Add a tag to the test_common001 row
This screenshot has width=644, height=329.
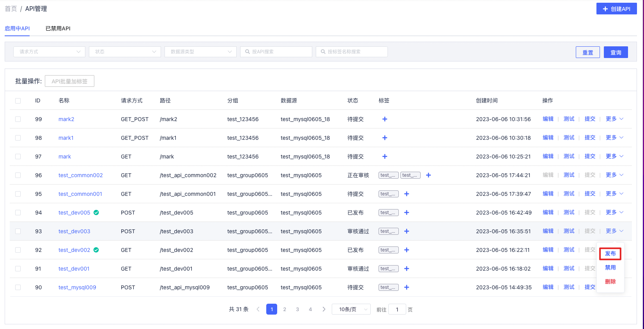(407, 194)
